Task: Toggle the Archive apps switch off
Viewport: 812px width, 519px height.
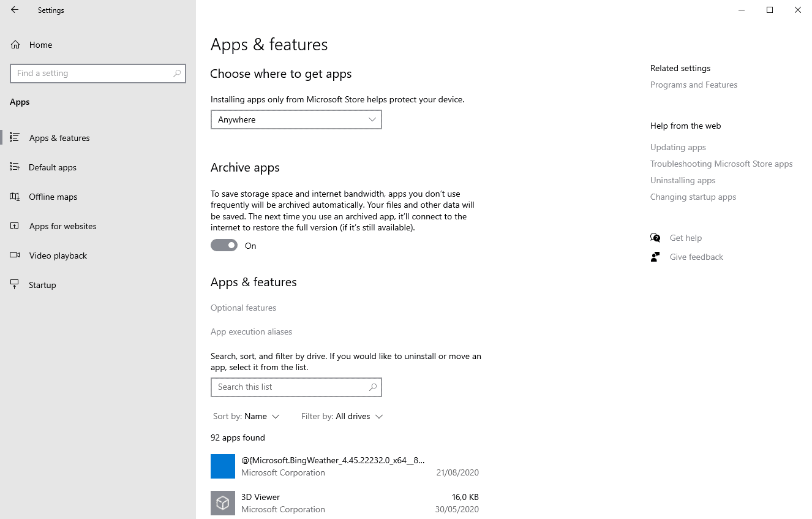Action: coord(224,246)
